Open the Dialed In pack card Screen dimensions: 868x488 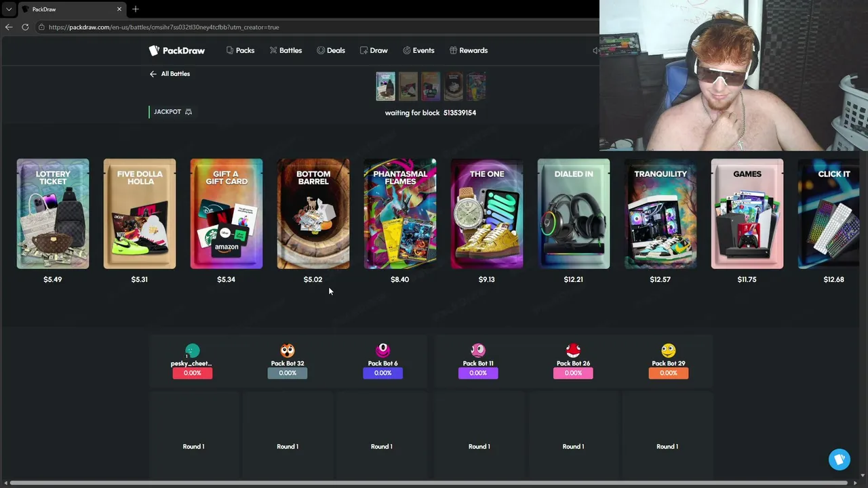pyautogui.click(x=574, y=213)
